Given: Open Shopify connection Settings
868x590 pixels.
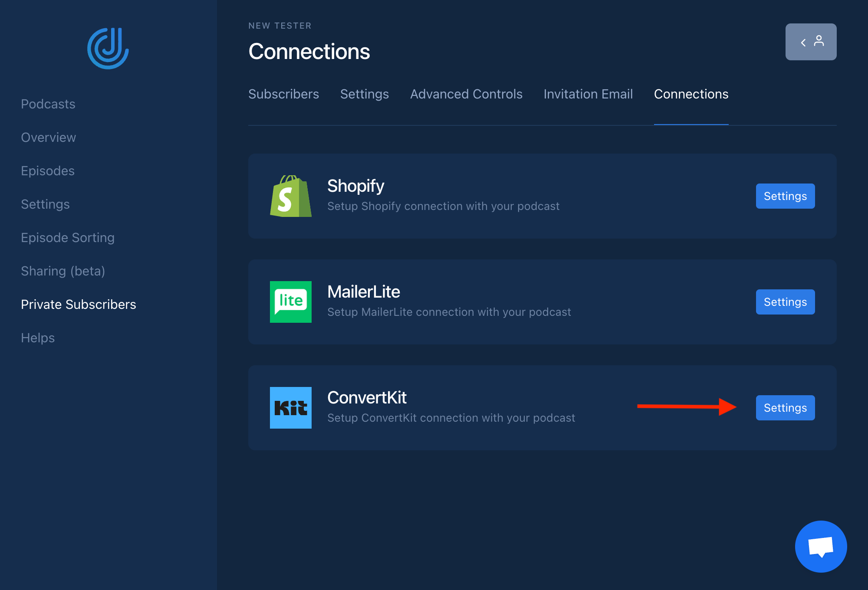Looking at the screenshot, I should (x=785, y=196).
